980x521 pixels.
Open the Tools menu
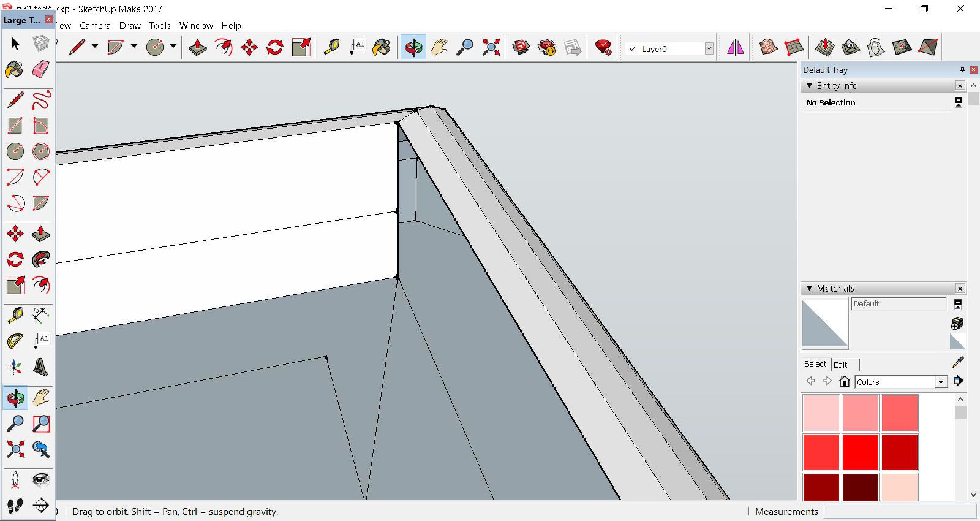click(x=160, y=26)
